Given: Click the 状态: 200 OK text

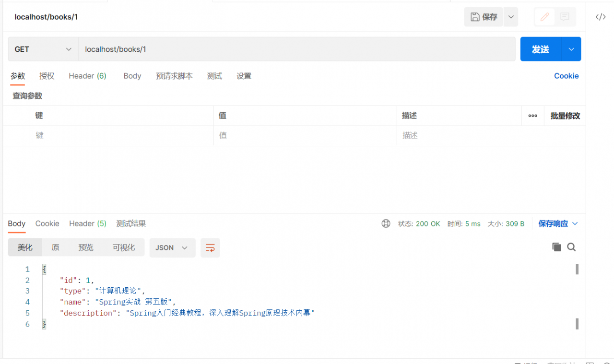Looking at the screenshot, I should 419,223.
